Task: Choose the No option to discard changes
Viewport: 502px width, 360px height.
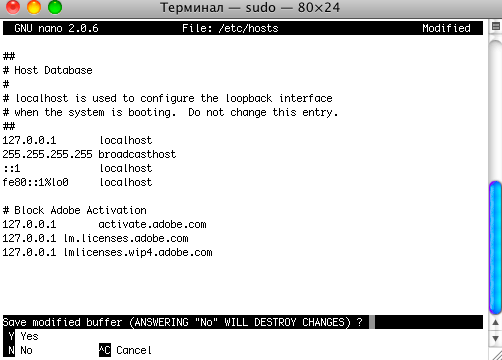Action: tap(26, 350)
